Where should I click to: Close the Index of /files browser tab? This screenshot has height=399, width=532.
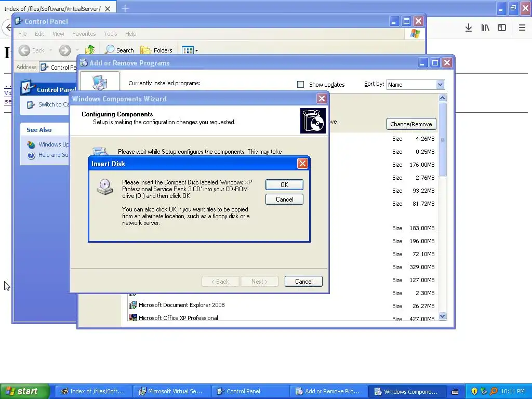coord(108,9)
